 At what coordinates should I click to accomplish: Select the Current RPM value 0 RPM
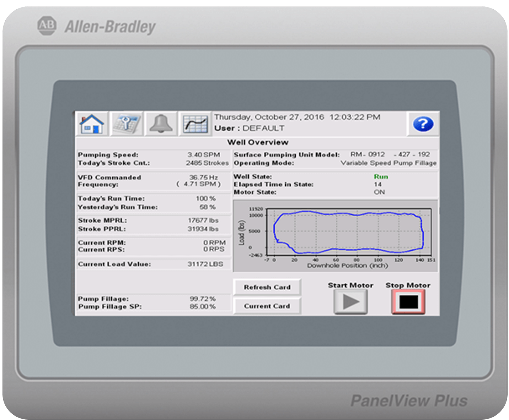click(x=214, y=242)
